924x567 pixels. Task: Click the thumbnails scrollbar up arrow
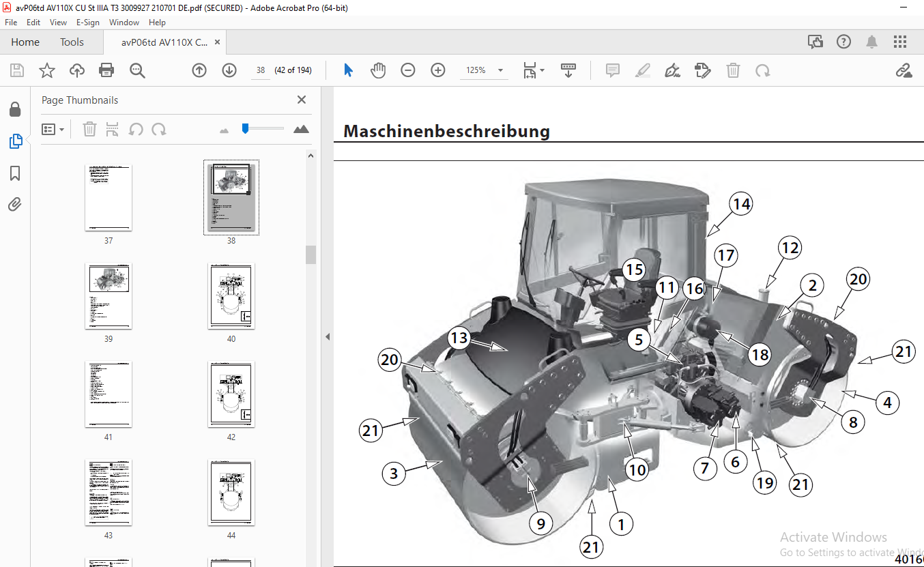pos(311,155)
